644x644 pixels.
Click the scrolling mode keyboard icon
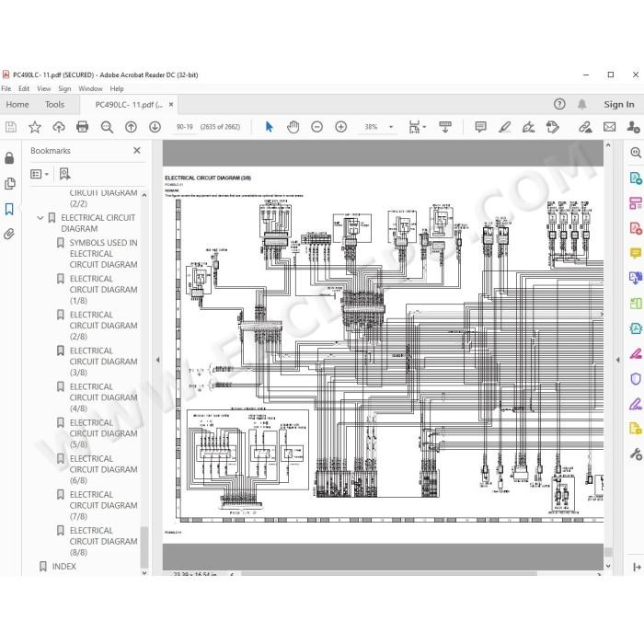coord(445,127)
